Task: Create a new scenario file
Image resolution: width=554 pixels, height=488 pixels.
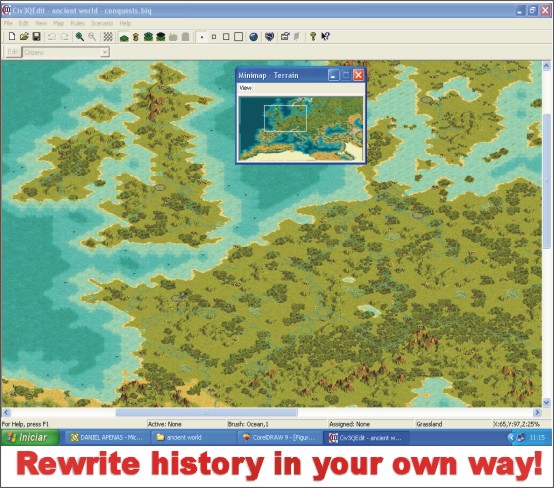Action: pos(12,37)
